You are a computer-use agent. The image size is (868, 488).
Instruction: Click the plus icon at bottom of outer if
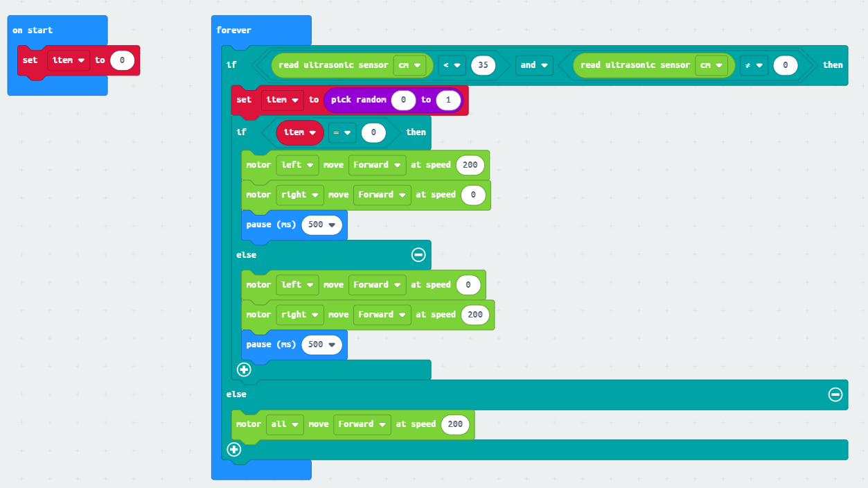[x=234, y=449]
